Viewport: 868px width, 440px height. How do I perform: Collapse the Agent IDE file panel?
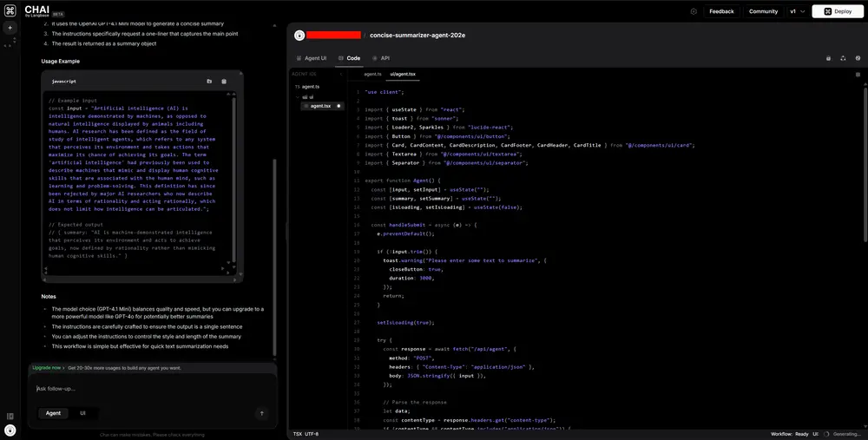pos(341,74)
